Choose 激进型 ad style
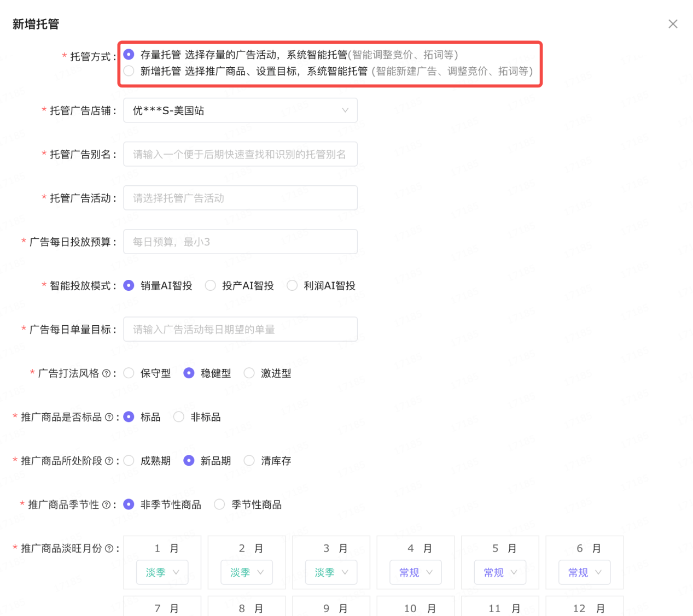693x616 pixels. pos(249,373)
